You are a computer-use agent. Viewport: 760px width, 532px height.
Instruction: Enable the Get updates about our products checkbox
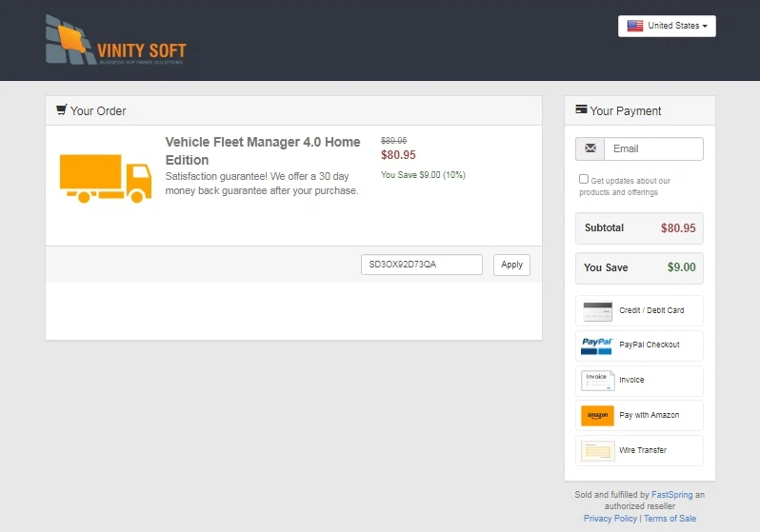pyautogui.click(x=584, y=179)
